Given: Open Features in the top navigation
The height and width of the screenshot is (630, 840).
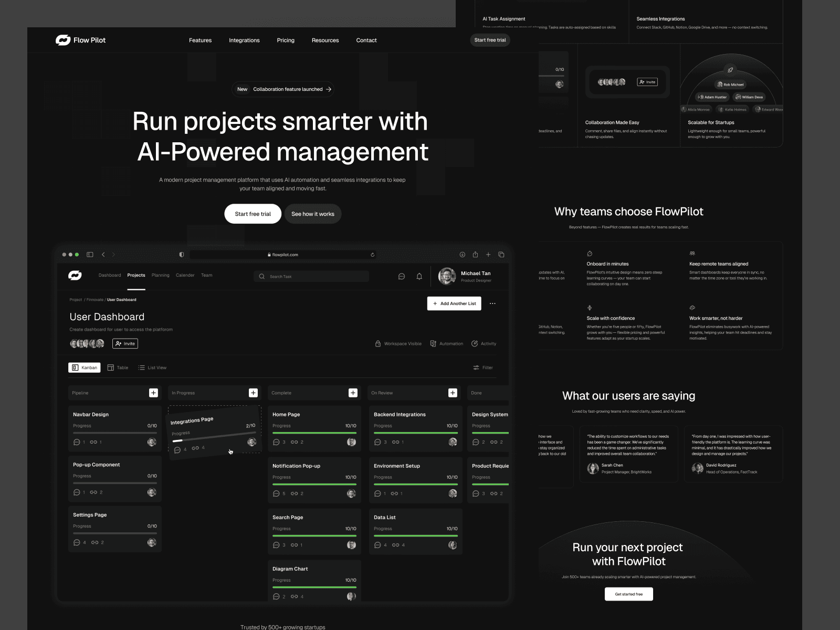Looking at the screenshot, I should (201, 40).
